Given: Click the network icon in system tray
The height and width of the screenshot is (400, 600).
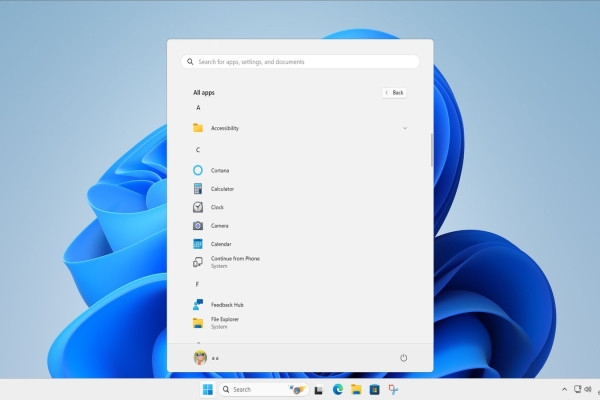Looking at the screenshot, I should point(577,389).
